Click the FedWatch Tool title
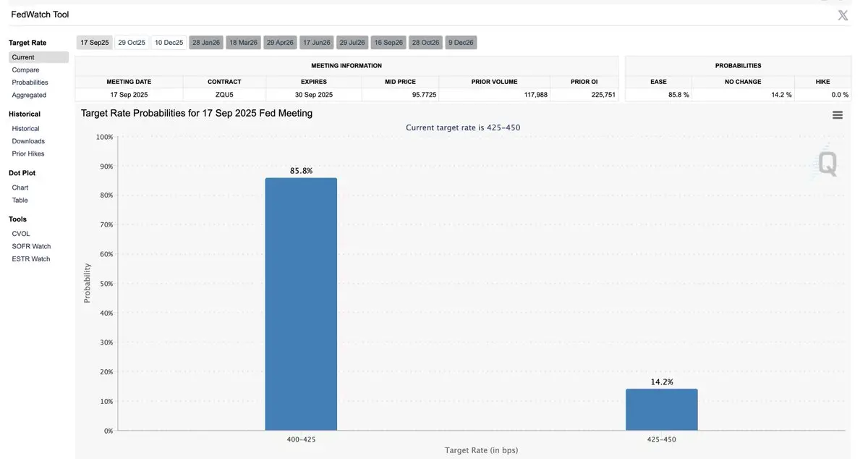This screenshot has height=459, width=868. coord(41,14)
